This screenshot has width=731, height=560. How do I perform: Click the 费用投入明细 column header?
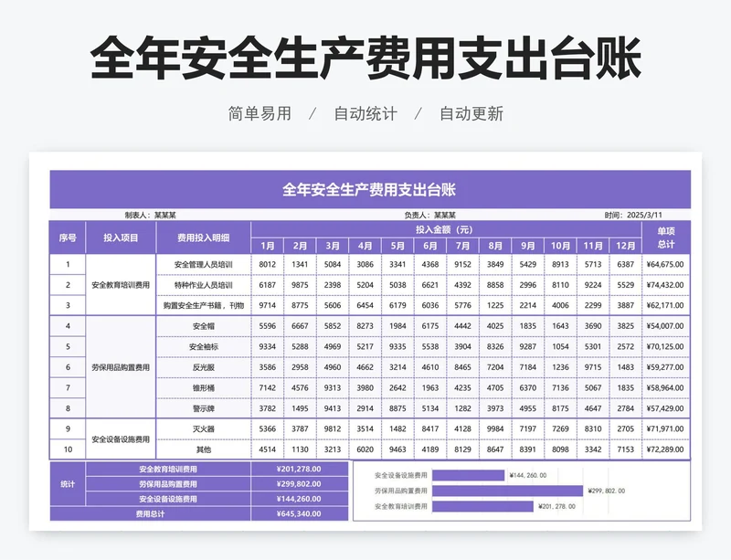click(203, 238)
